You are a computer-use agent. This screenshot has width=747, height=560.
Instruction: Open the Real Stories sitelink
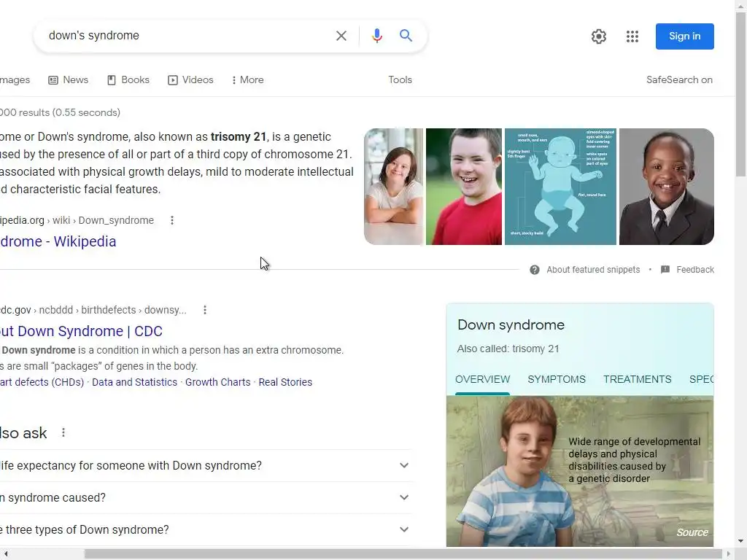pos(285,382)
